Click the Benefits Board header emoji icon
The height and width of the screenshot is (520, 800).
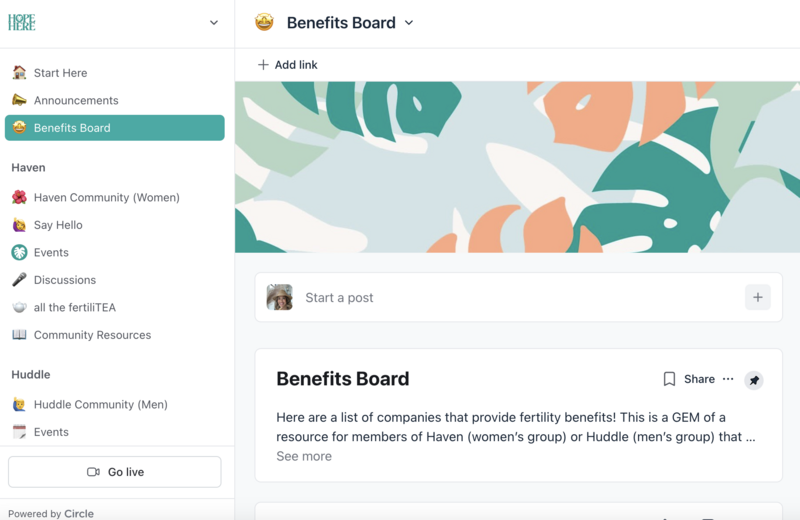pyautogui.click(x=264, y=22)
